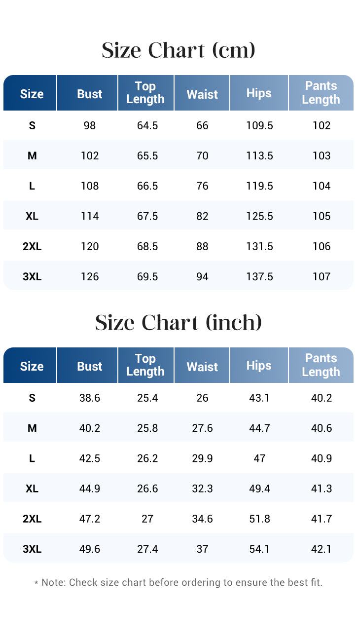357x644 pixels.
Task: Select the 109.5 hips value for size S
Action: pyautogui.click(x=259, y=125)
